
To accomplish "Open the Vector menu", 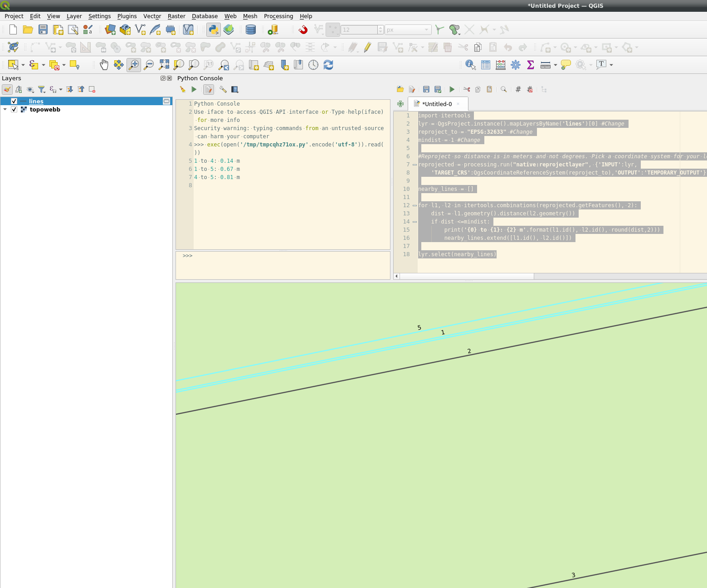I will click(x=152, y=16).
